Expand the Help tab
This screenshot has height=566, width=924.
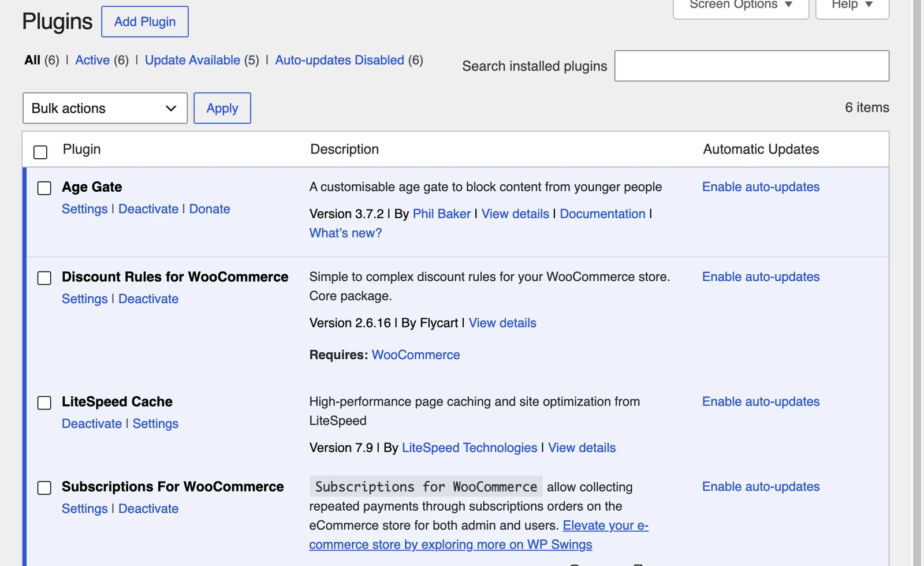tap(852, 7)
